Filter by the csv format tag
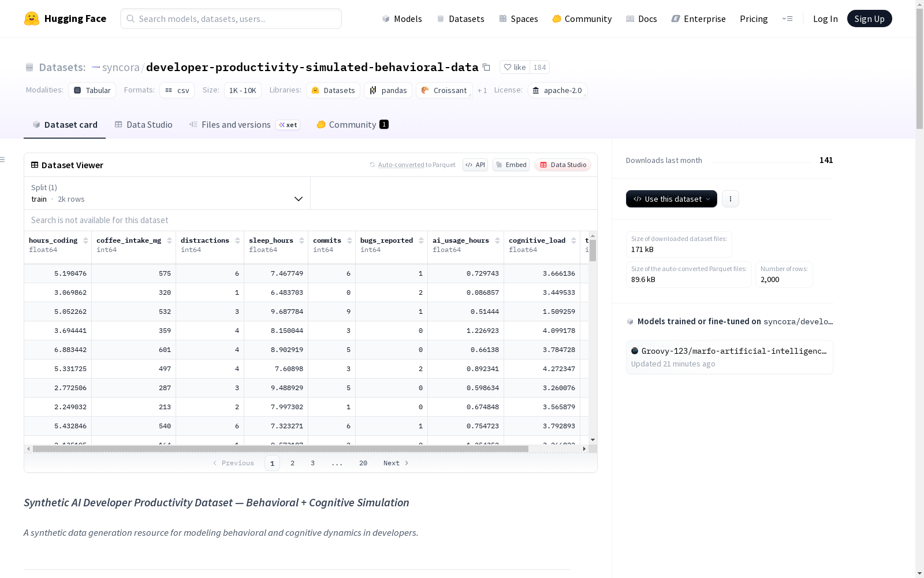The image size is (924, 578). (x=177, y=90)
